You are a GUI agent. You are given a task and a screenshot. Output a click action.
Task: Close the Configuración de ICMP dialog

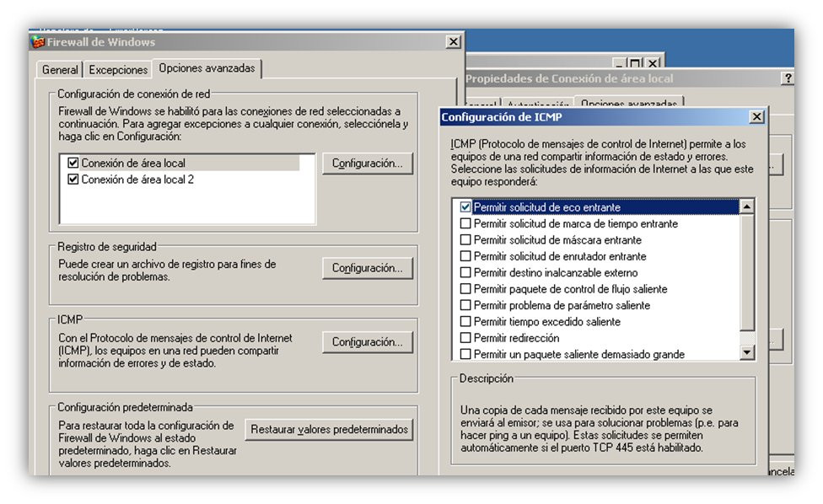756,116
